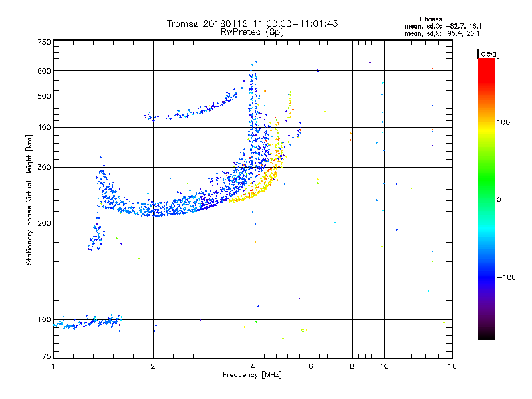Click the x-axis '16' tick label
The width and height of the screenshot is (532, 399).
click(452, 366)
